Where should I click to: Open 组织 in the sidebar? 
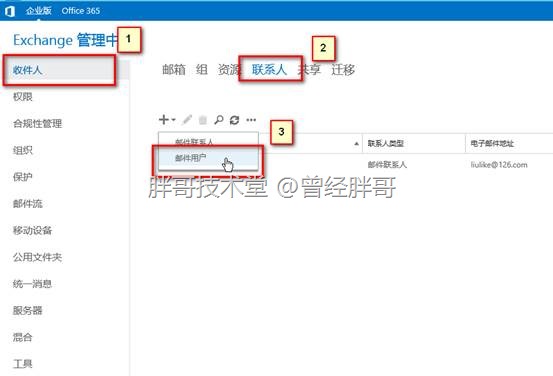23,150
